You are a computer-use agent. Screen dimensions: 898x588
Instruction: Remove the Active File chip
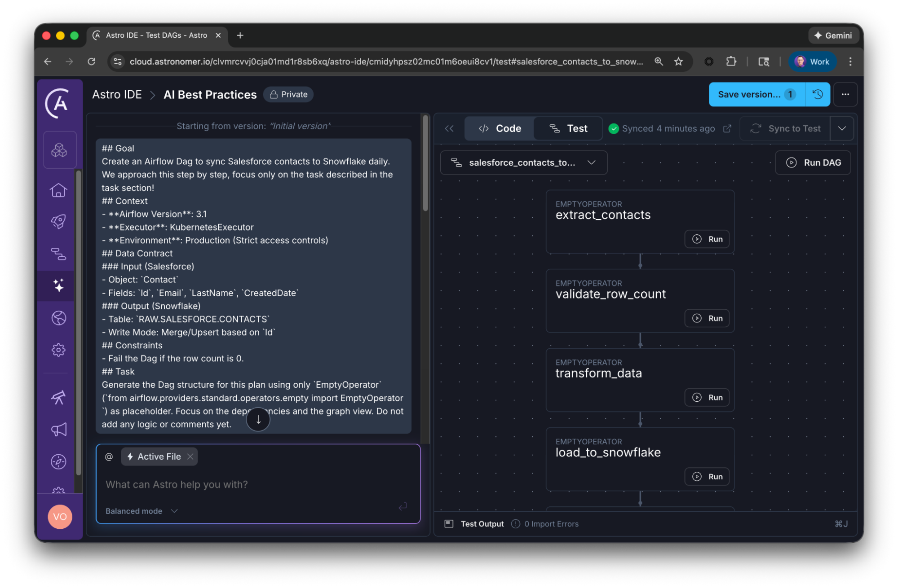190,456
